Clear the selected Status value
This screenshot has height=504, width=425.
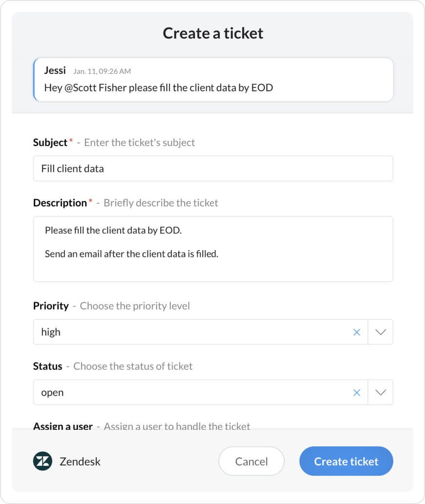click(357, 393)
